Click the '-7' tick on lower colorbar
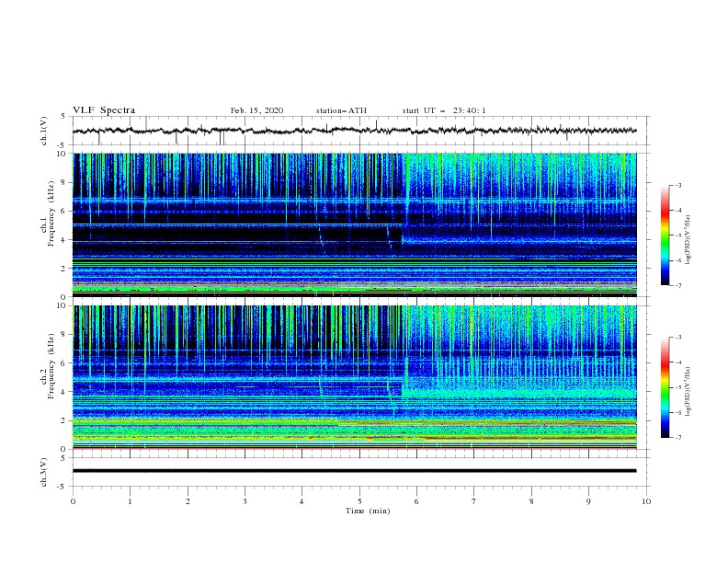The width and height of the screenshot is (728, 563). click(x=677, y=437)
